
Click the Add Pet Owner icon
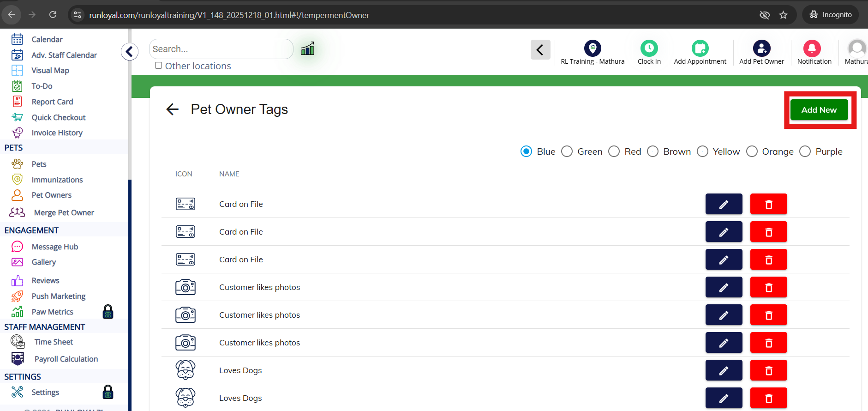click(x=761, y=48)
